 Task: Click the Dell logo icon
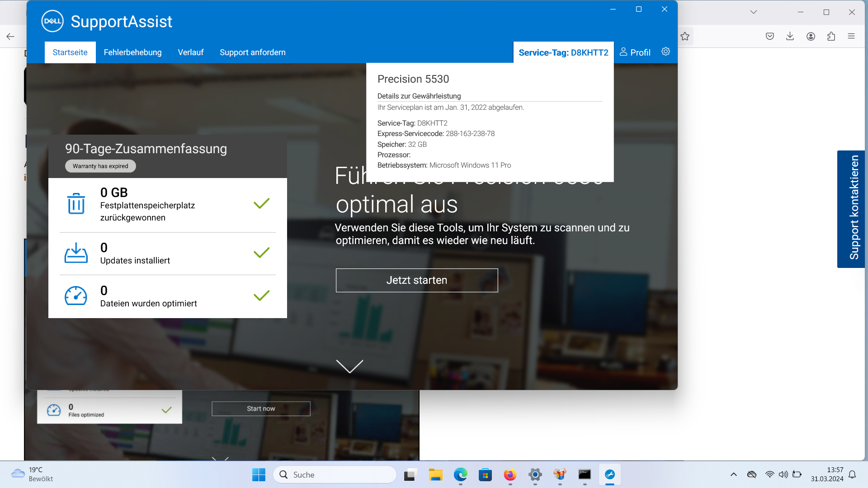tap(52, 21)
